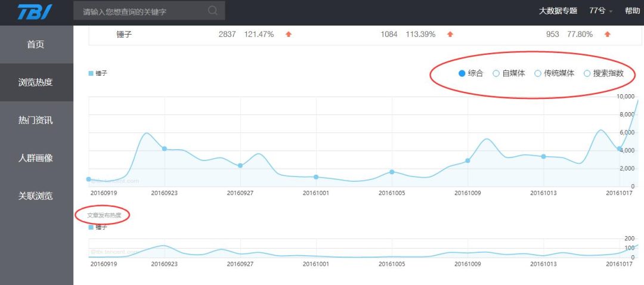Click the red up arrow beside 113.39%

pyautogui.click(x=450, y=35)
